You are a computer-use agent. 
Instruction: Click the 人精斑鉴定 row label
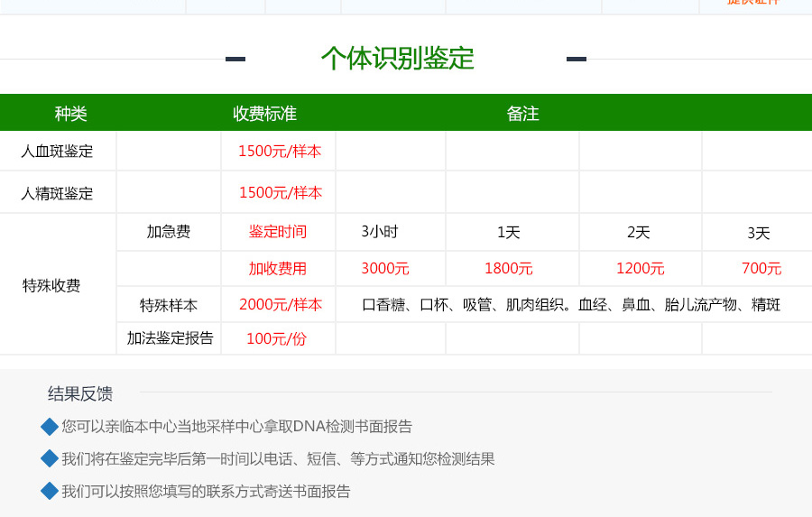click(57, 193)
